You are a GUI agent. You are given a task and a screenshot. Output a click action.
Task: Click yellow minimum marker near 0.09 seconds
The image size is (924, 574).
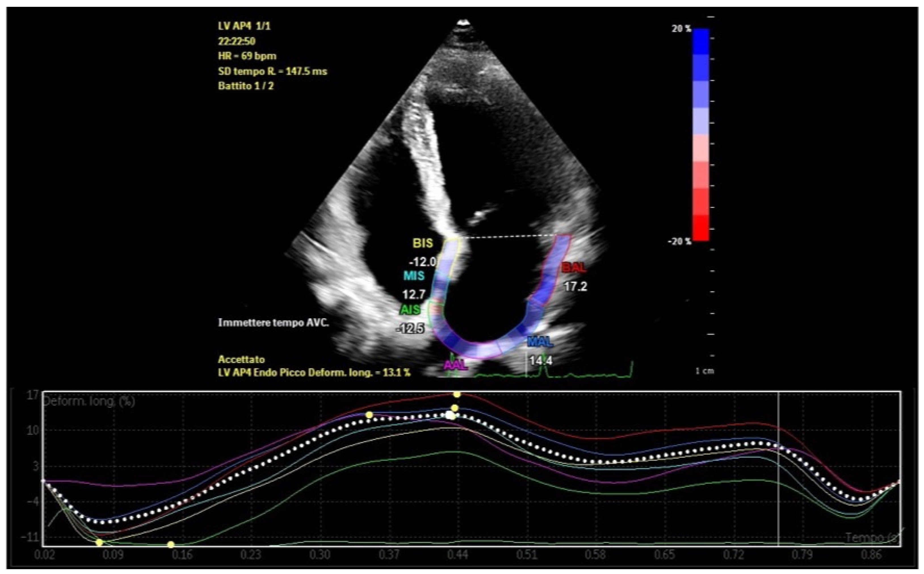[99, 542]
